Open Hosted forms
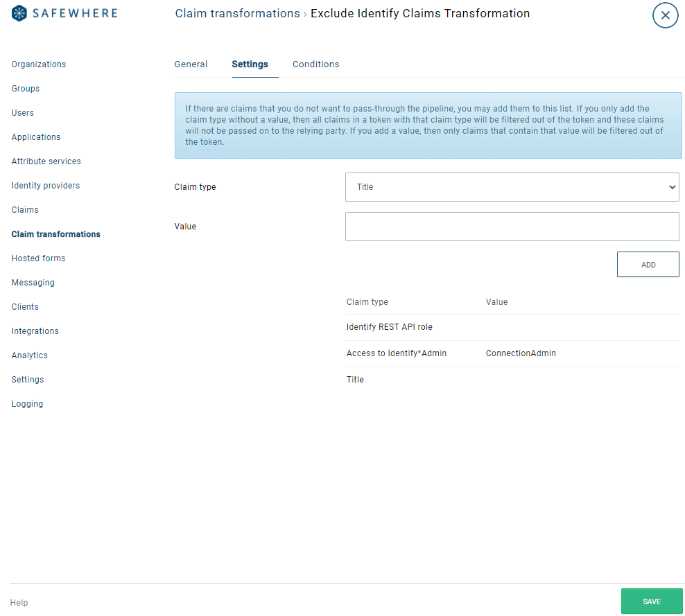 pos(38,258)
